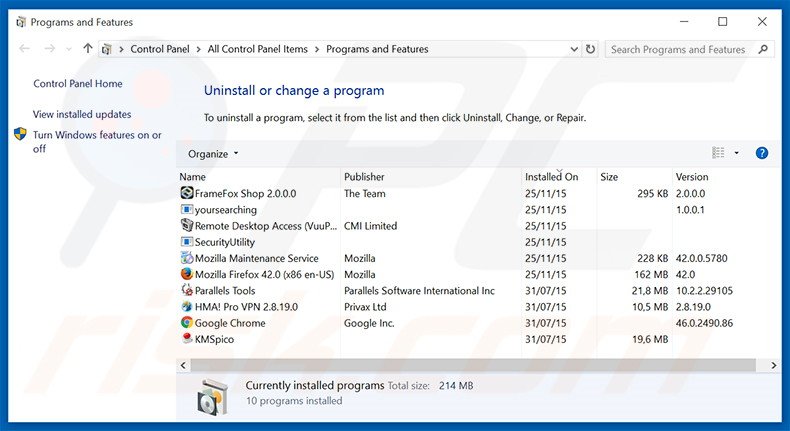Click the Google Chrome icon in list

click(x=187, y=322)
